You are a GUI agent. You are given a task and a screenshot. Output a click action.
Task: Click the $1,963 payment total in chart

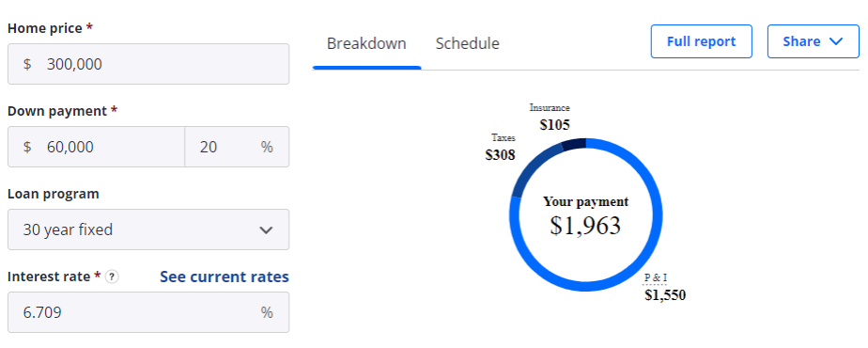[x=585, y=226]
